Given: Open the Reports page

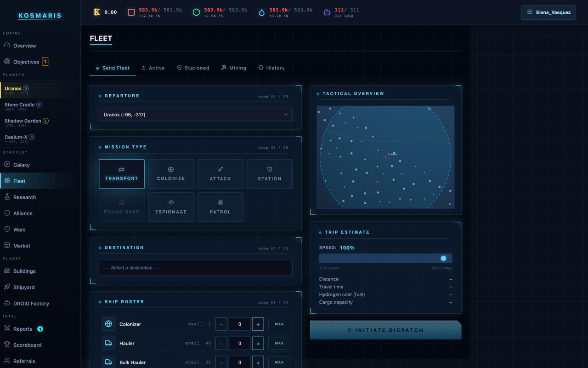Looking at the screenshot, I should (40, 329).
